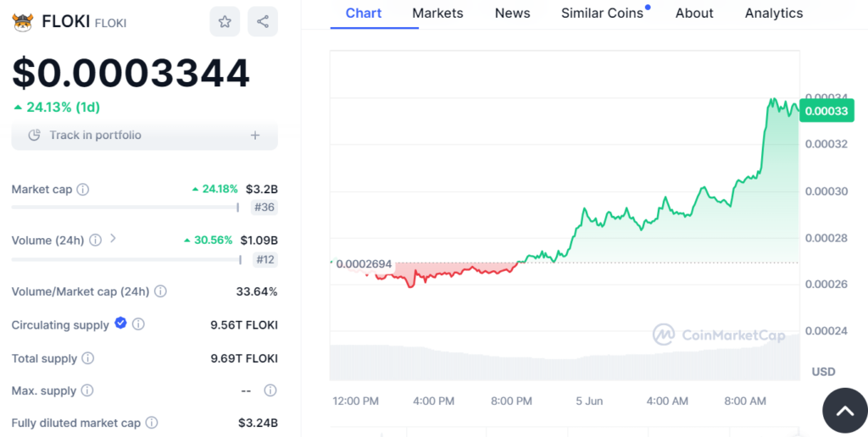Go to the Analytics tab

coord(773,14)
